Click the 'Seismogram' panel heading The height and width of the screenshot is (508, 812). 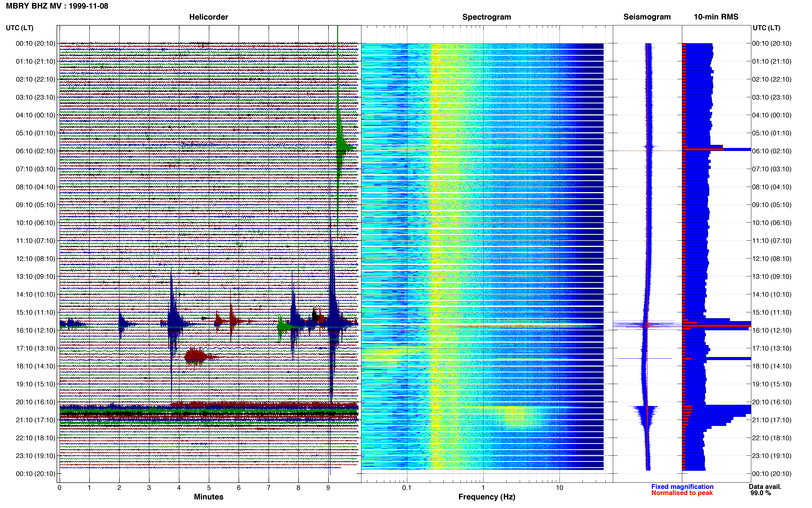pyautogui.click(x=647, y=17)
